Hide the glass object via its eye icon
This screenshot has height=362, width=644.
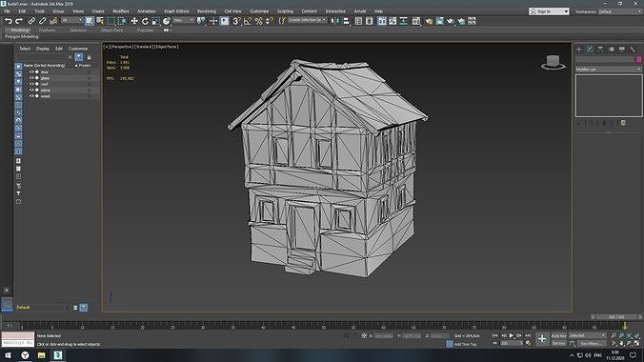pyautogui.click(x=31, y=78)
